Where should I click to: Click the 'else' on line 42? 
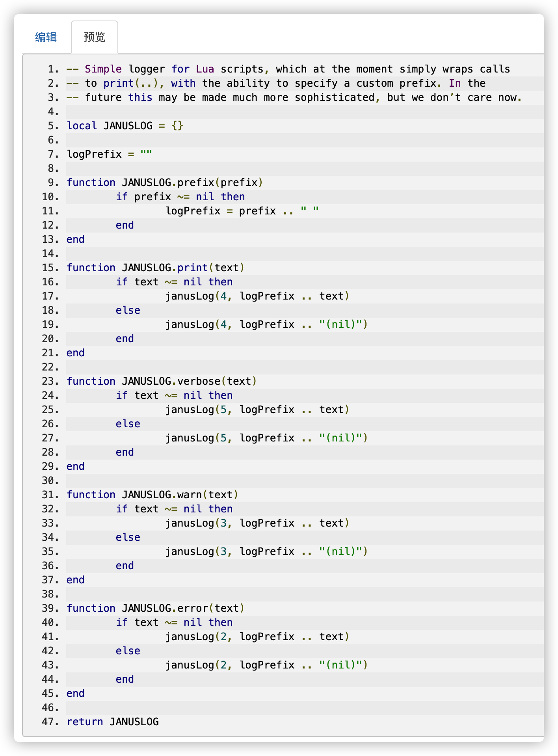pyautogui.click(x=128, y=651)
